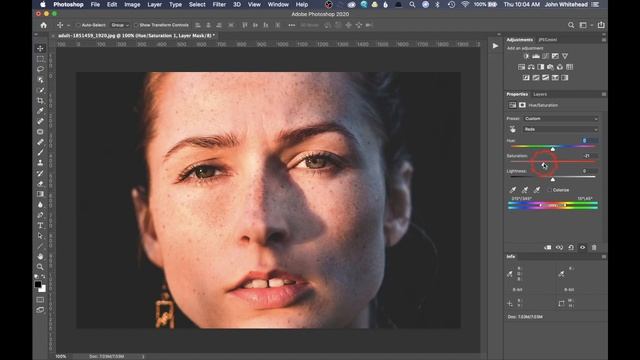Select the Zoom tool
The width and height of the screenshot is (640, 360).
coord(40,267)
